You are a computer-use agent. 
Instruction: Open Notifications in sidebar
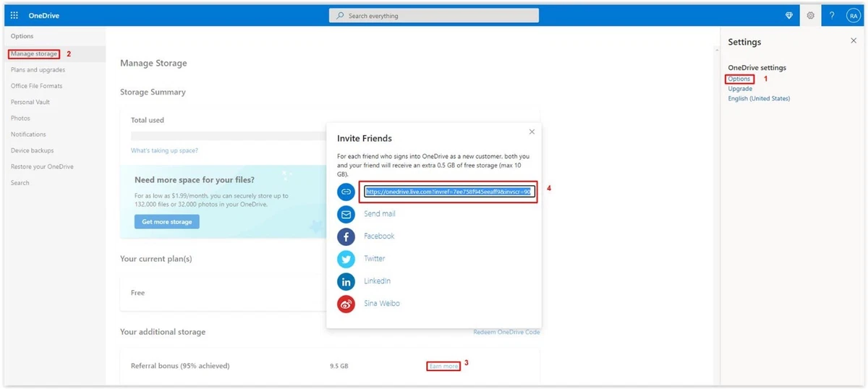(x=28, y=134)
